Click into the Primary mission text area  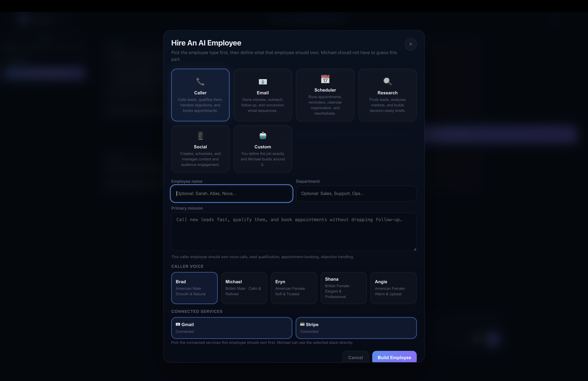[x=294, y=232]
